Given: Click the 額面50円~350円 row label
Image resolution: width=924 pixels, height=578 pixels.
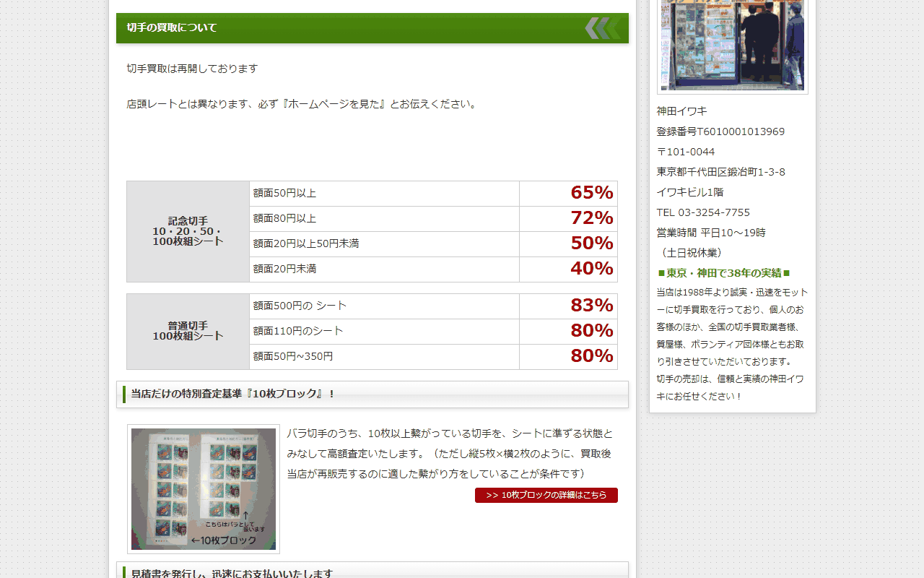Looking at the screenshot, I should tap(293, 357).
